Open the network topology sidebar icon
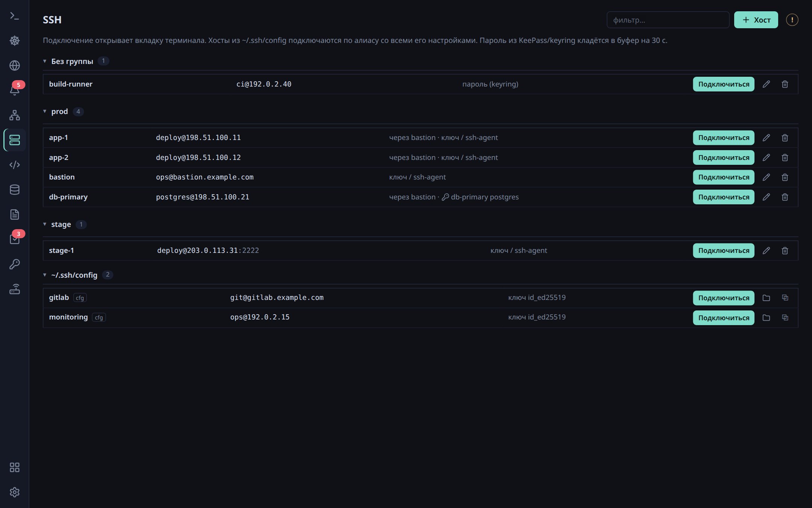Screen dimensions: 812x508 click(x=14, y=115)
